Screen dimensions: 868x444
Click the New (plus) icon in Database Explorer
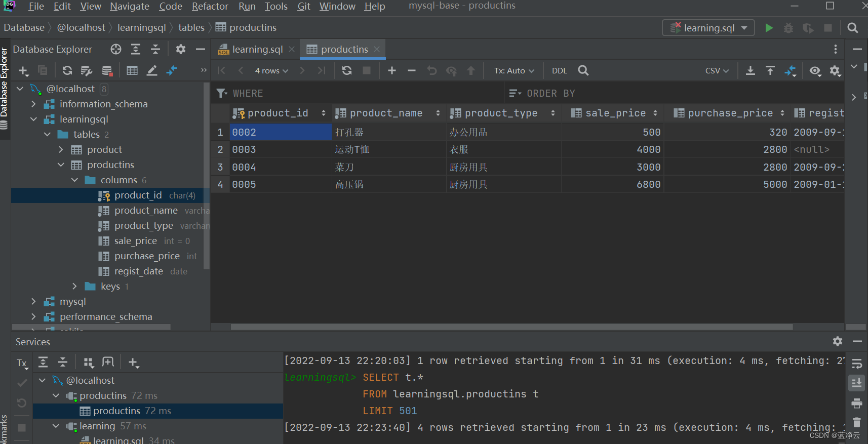tap(23, 70)
